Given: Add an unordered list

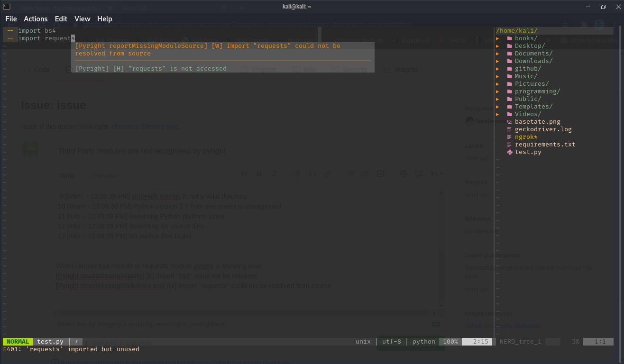Looking at the screenshot, I should coord(350,173).
